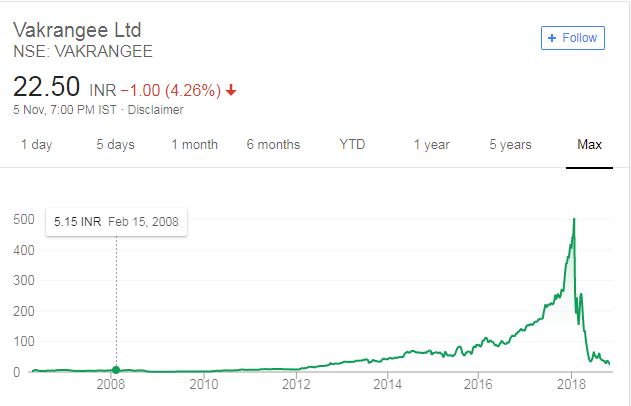631x406 pixels.
Task: Click the 22.50 stock price
Action: (46, 87)
